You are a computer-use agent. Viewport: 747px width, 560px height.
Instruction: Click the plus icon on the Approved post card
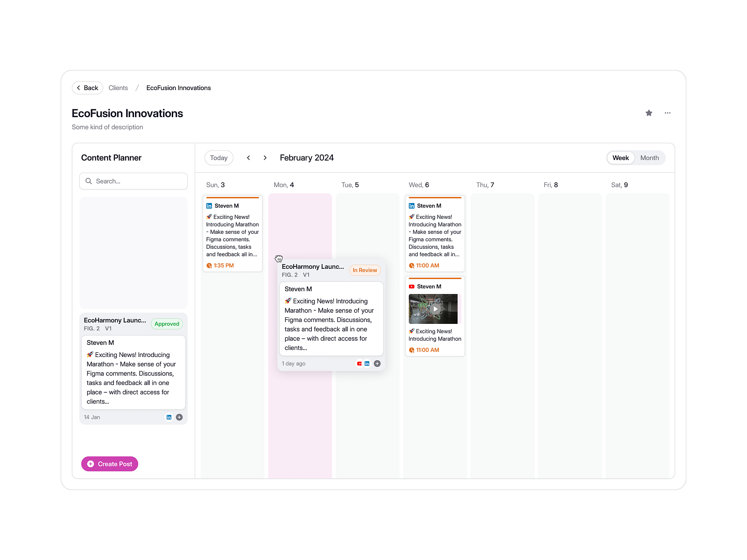(179, 417)
